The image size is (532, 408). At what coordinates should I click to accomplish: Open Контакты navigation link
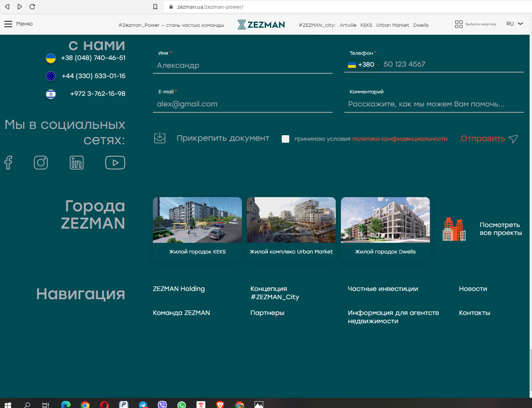point(474,313)
